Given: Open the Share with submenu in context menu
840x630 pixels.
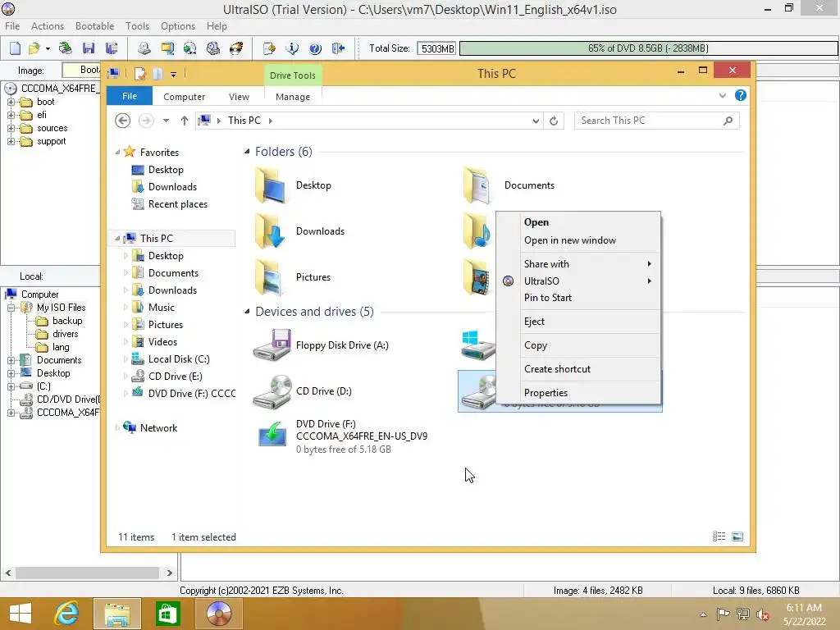Looking at the screenshot, I should click(578, 263).
